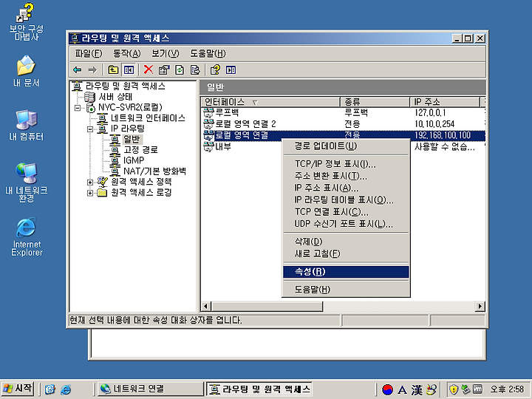Click the Back arrow toolbar icon
Viewport: 532px width, 399px height.
78,70
